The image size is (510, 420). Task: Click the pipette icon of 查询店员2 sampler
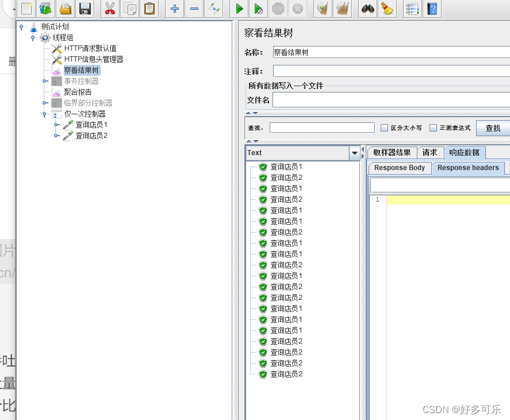(68, 136)
